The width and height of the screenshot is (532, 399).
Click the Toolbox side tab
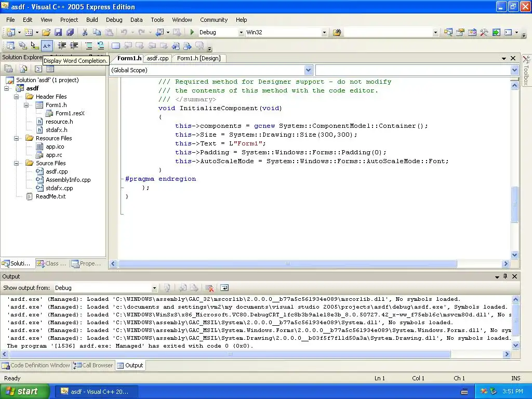pyautogui.click(x=526, y=70)
